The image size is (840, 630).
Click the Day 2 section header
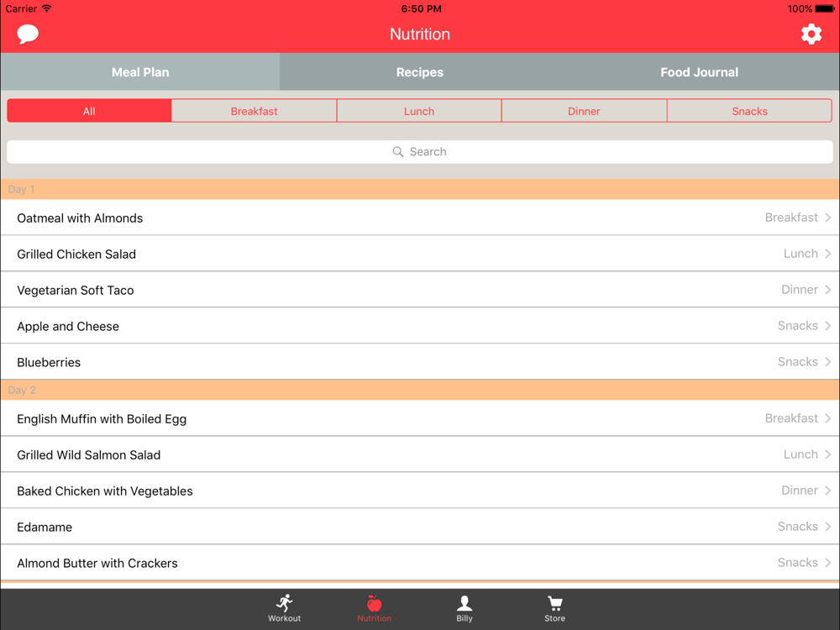click(x=419, y=390)
